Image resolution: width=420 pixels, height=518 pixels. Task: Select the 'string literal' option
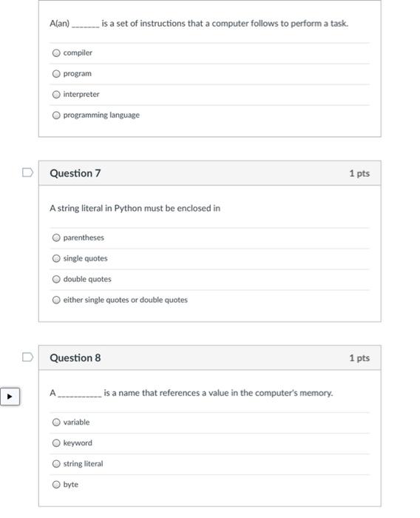tap(56, 464)
